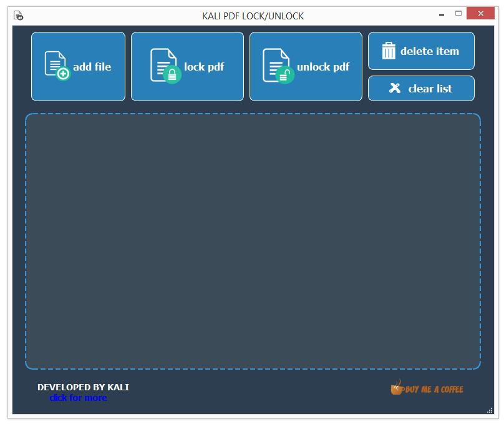Click the empty file list area

pyautogui.click(x=253, y=241)
